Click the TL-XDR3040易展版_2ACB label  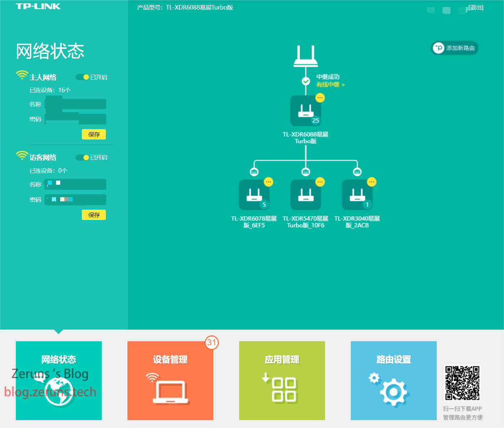coord(357,222)
